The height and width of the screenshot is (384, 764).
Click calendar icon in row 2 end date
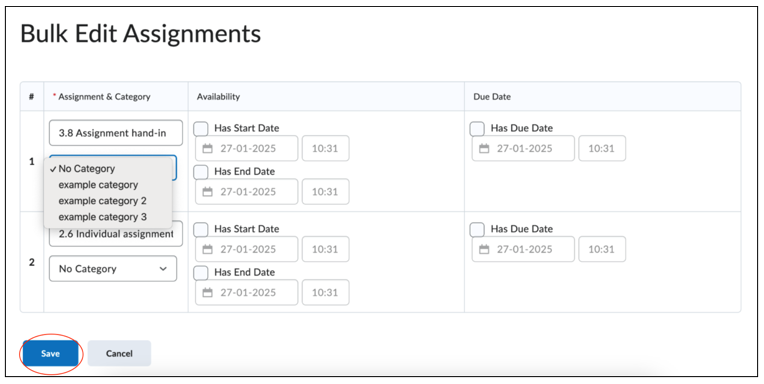point(208,292)
